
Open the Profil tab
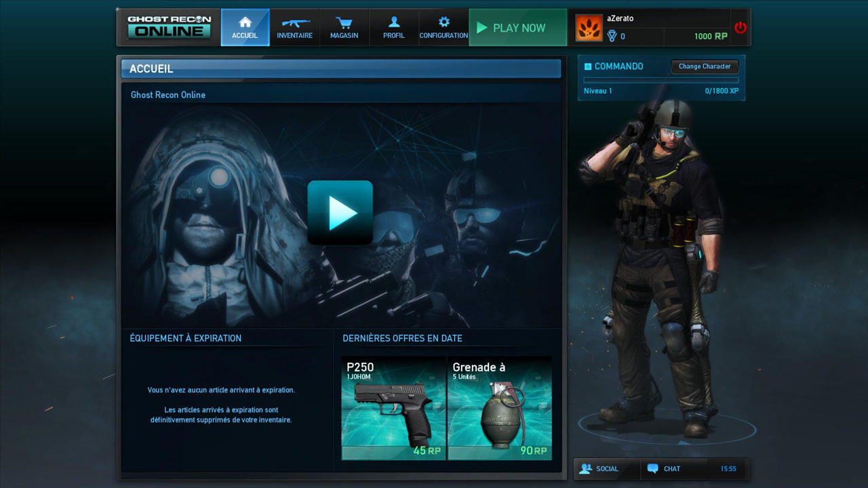[393, 28]
